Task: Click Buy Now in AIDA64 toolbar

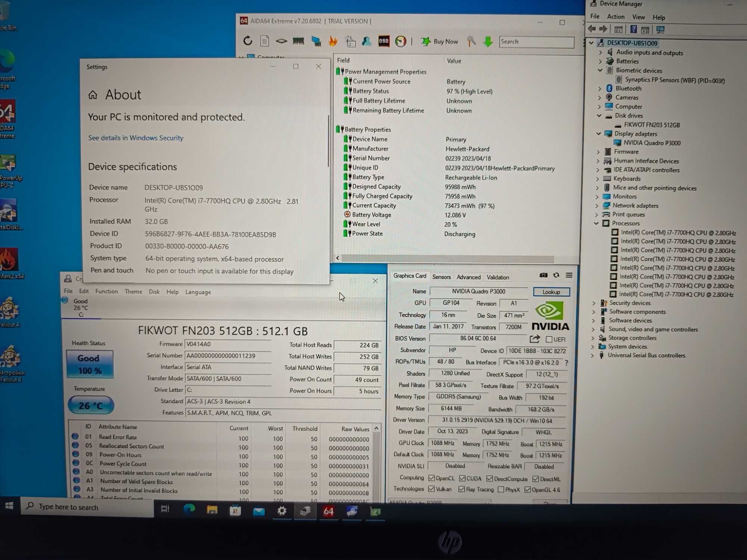Action: click(x=439, y=41)
